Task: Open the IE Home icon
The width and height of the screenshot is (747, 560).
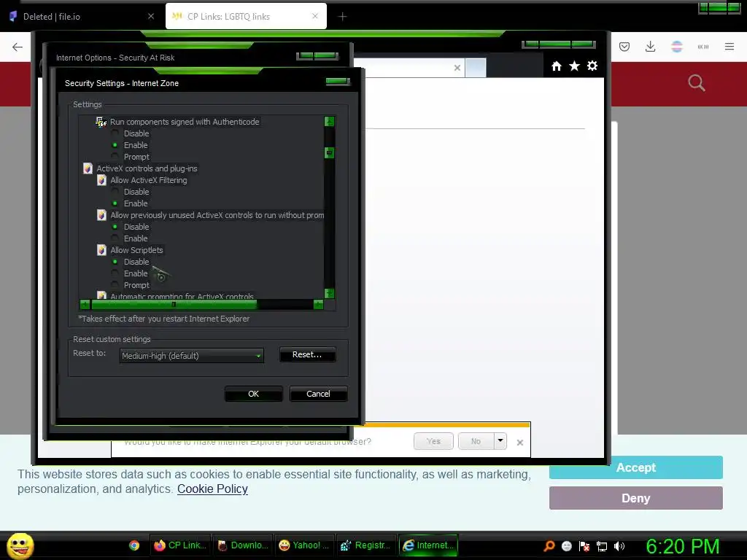Action: click(556, 66)
